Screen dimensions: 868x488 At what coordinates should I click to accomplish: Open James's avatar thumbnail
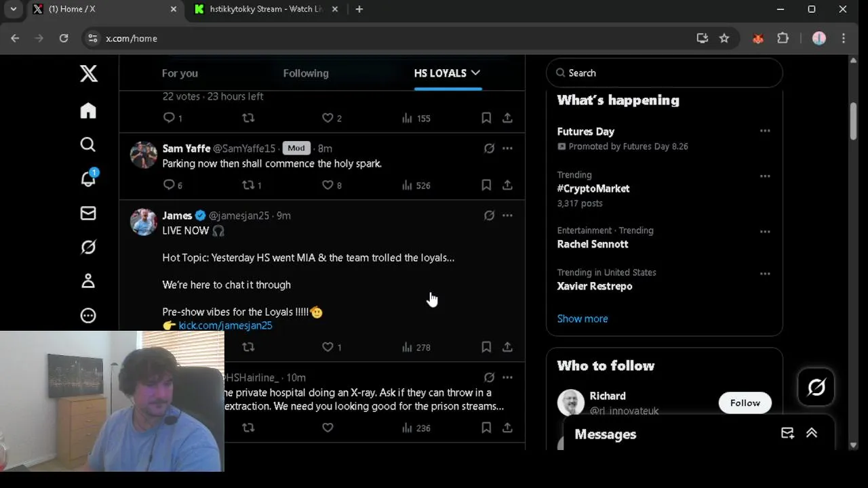click(144, 222)
